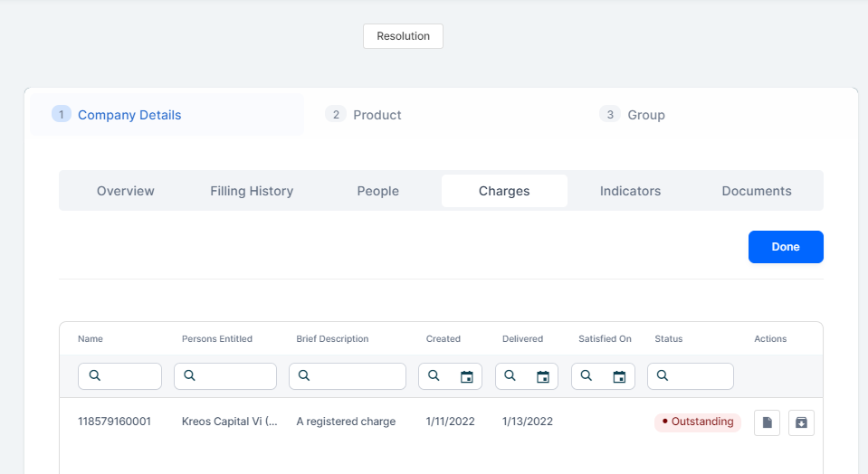Select the People tab

(x=377, y=191)
